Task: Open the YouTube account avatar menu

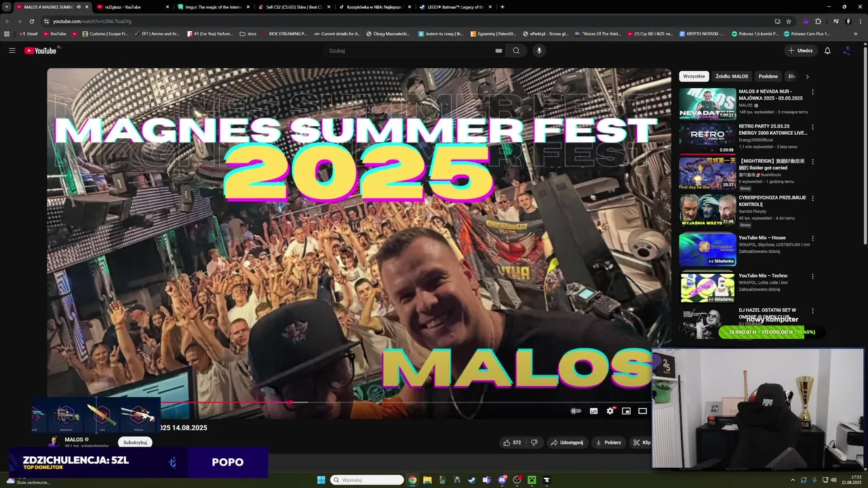Action: pos(846,51)
